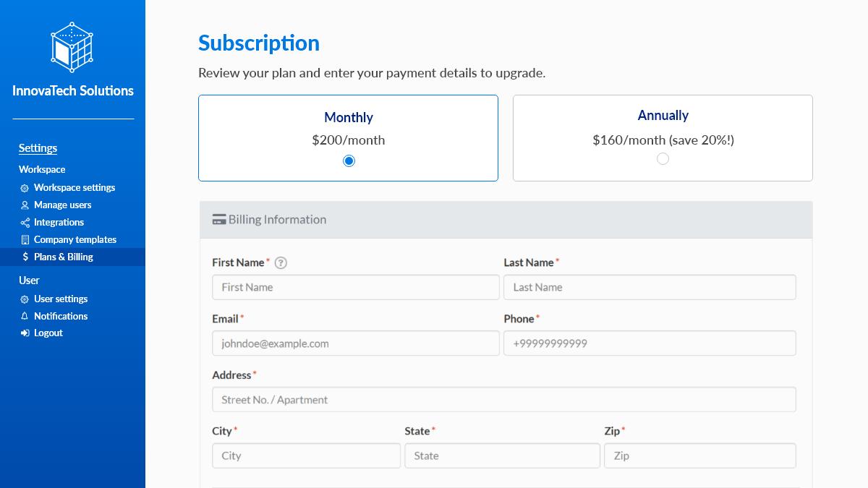The image size is (868, 488).
Task: Focus the Phone input field
Action: (650, 343)
